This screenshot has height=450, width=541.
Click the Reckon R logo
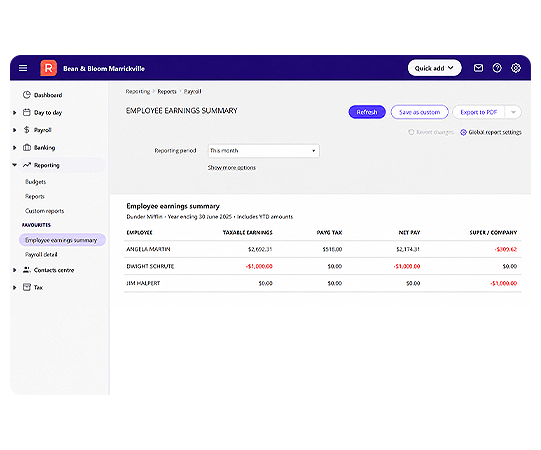point(49,68)
